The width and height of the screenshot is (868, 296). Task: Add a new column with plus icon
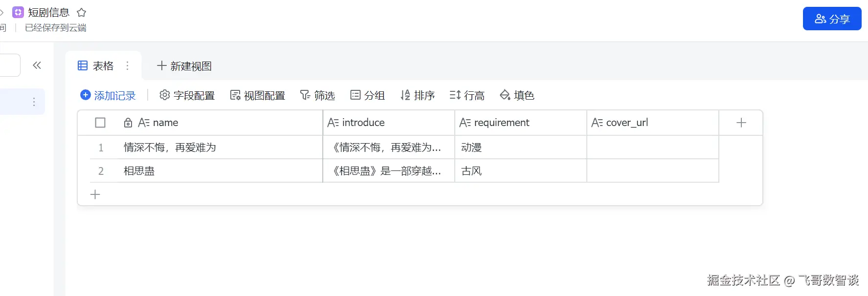[741, 123]
